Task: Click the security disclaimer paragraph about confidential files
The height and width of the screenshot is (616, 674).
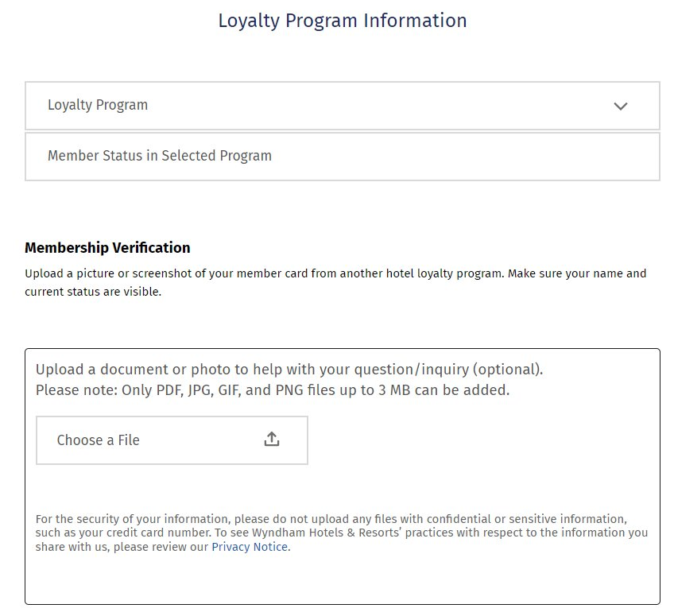Action: (x=341, y=533)
